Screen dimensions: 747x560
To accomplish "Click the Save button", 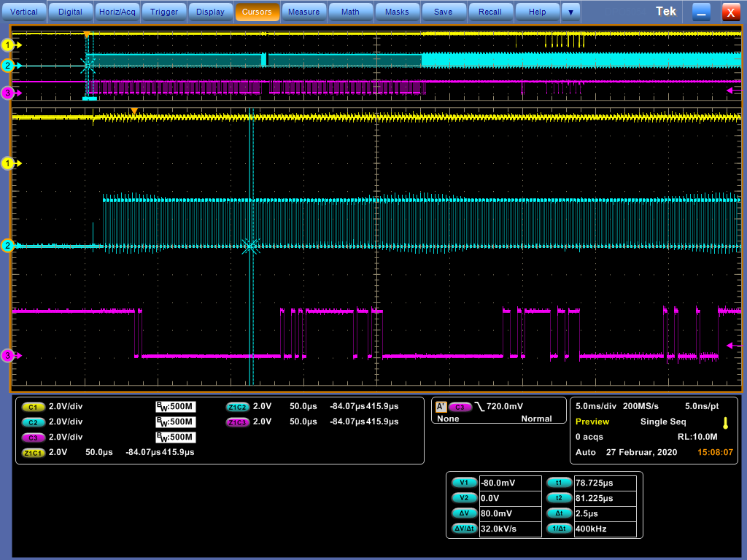I will (443, 12).
